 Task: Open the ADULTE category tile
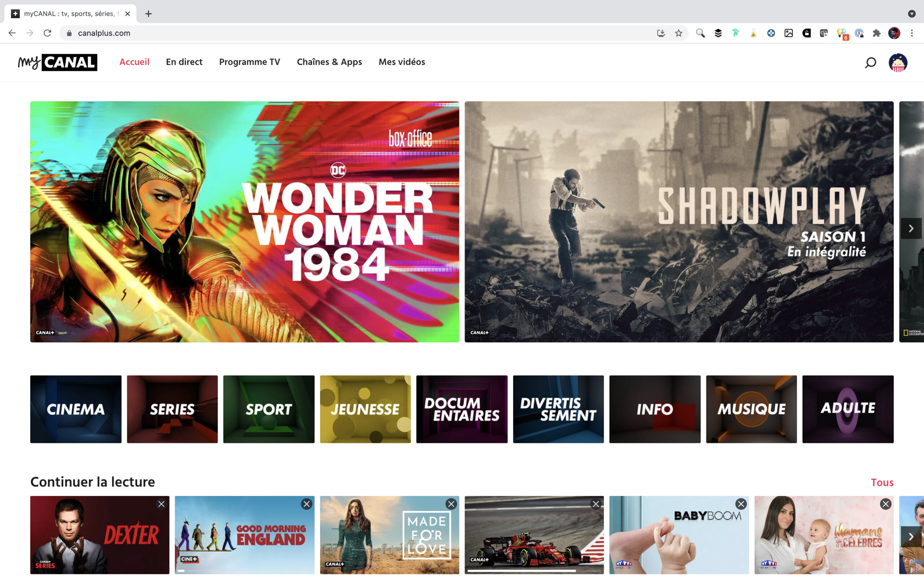click(x=848, y=409)
